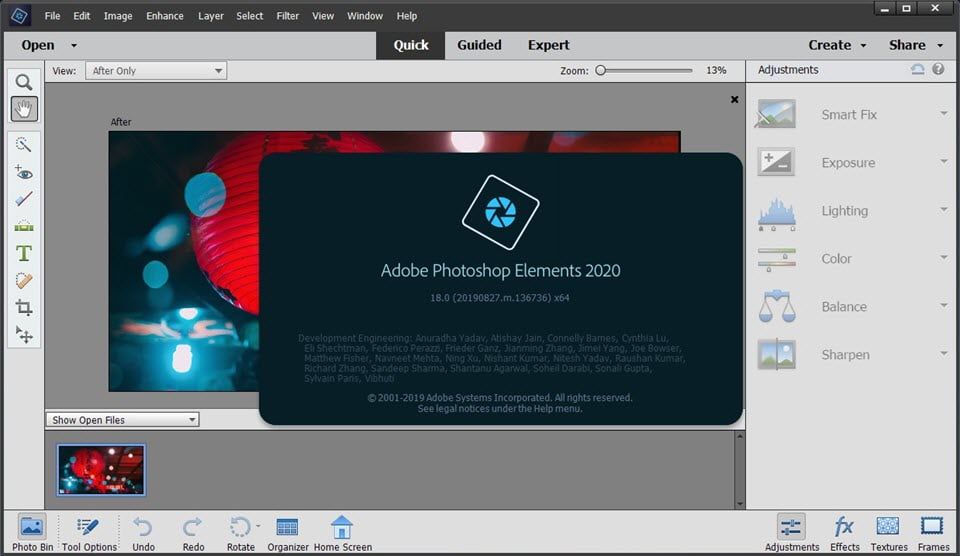Select the Spot Healing Brush tool
Image resolution: width=960 pixels, height=556 pixels.
click(23, 280)
